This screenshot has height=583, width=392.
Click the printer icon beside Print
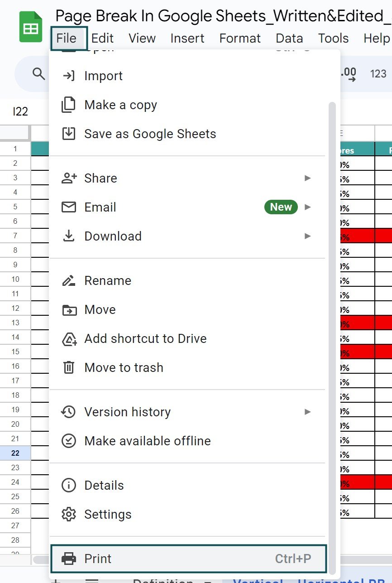[68, 559]
